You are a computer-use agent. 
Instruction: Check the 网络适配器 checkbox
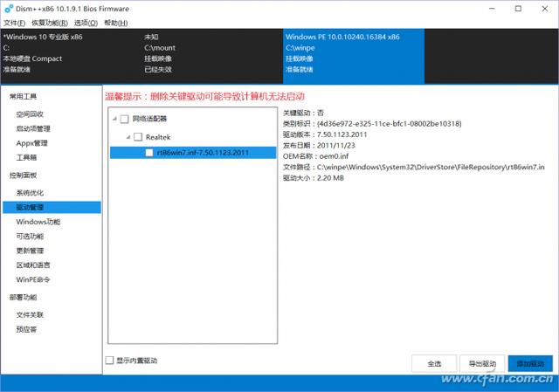coord(124,119)
